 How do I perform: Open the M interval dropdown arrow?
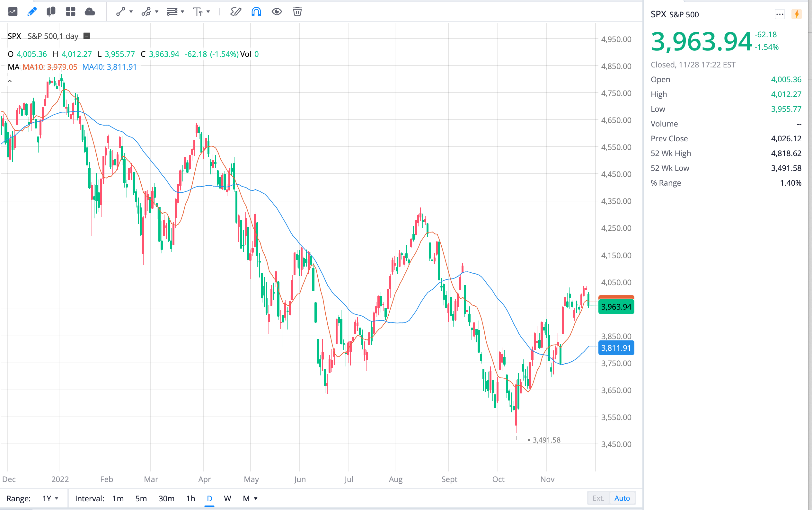coord(256,498)
